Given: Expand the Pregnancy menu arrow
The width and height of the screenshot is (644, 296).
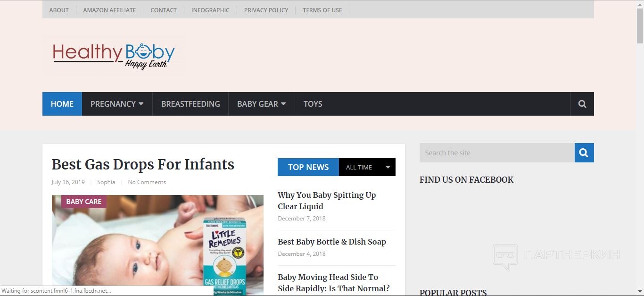Looking at the screenshot, I should [x=141, y=104].
